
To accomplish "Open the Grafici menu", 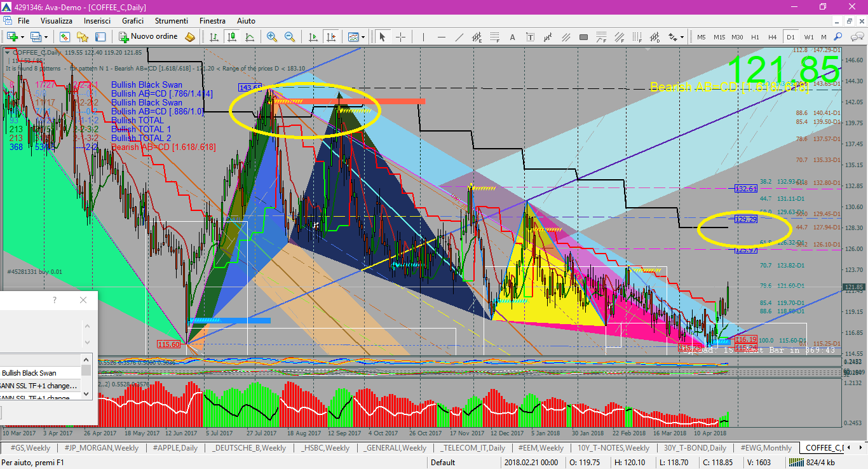I will (133, 21).
